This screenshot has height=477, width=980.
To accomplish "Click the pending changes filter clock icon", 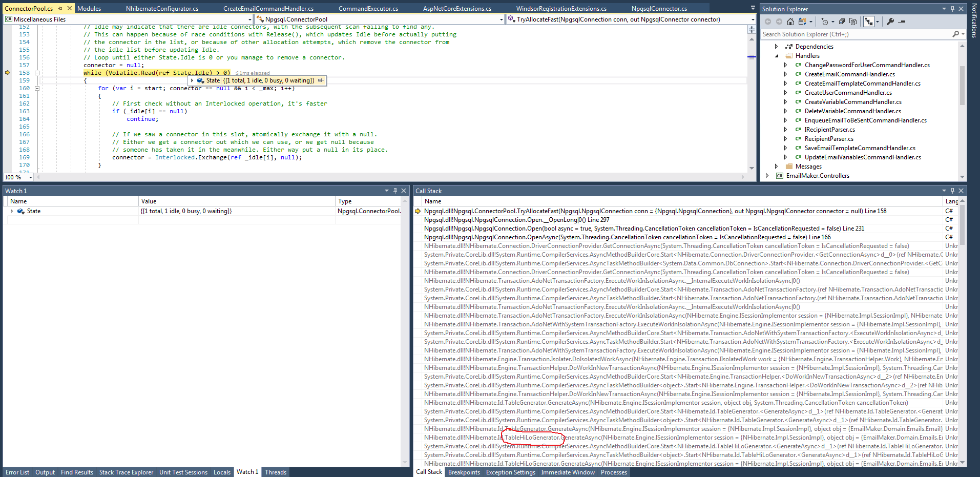I will [825, 22].
